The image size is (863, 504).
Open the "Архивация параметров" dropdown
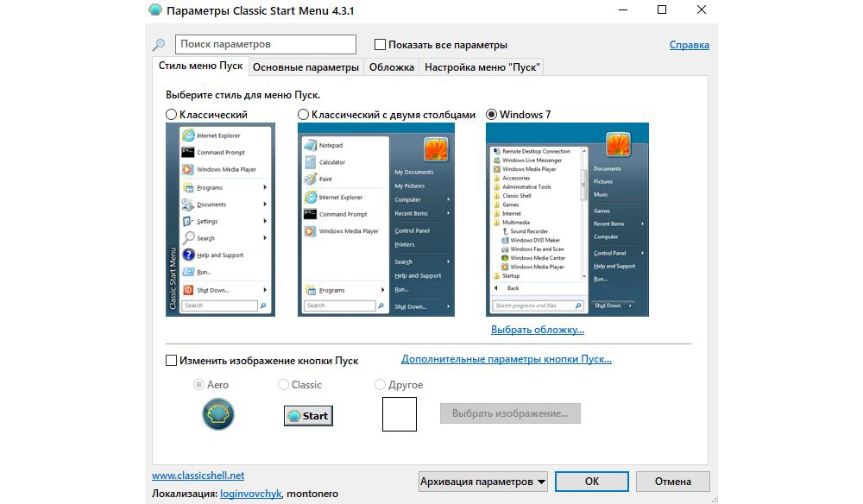(x=482, y=482)
